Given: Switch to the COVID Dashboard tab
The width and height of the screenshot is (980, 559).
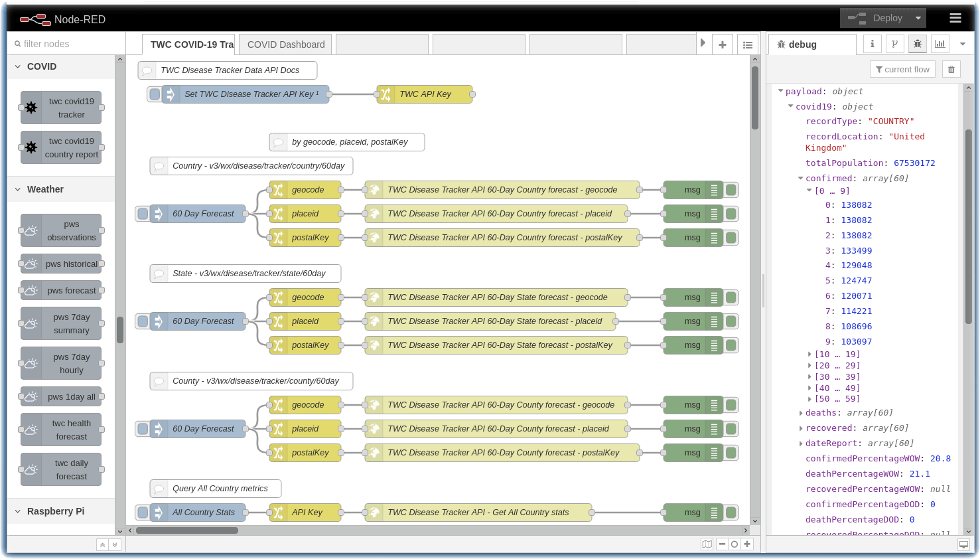Looking at the screenshot, I should [286, 44].
